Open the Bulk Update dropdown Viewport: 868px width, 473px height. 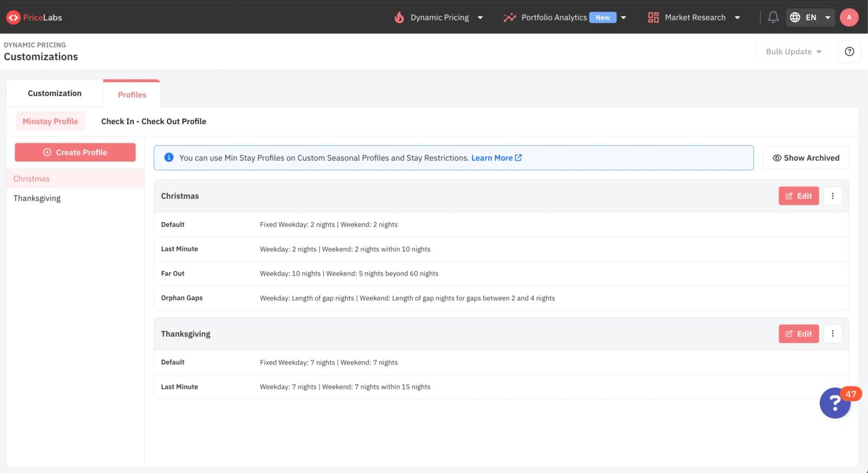tap(794, 52)
